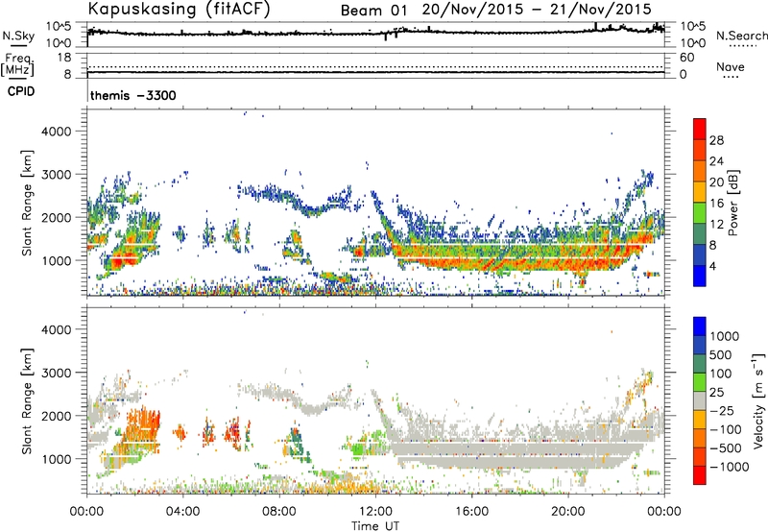
Task: Click the -25 label on the Velocity colorbar
Action: pyautogui.click(x=722, y=411)
